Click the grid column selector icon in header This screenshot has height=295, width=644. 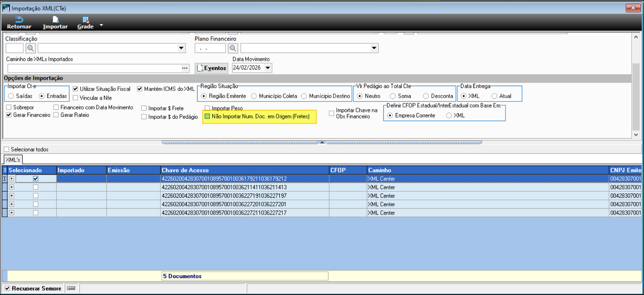pyautogui.click(x=5, y=170)
